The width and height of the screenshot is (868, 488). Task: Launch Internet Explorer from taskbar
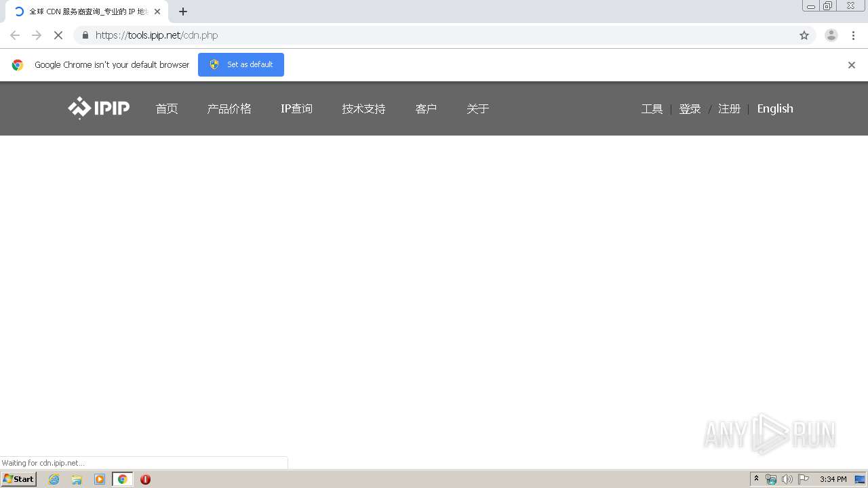click(54, 479)
